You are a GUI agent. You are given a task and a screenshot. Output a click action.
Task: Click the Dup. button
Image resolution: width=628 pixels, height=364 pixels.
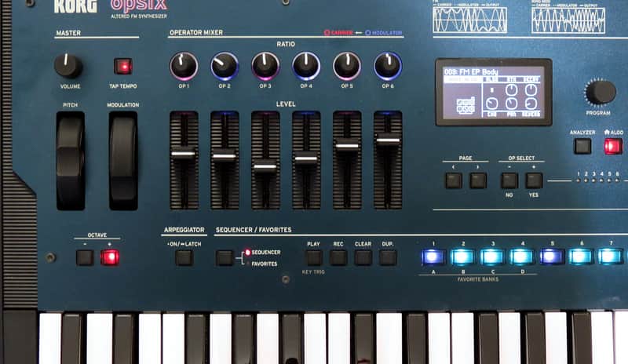(x=388, y=258)
